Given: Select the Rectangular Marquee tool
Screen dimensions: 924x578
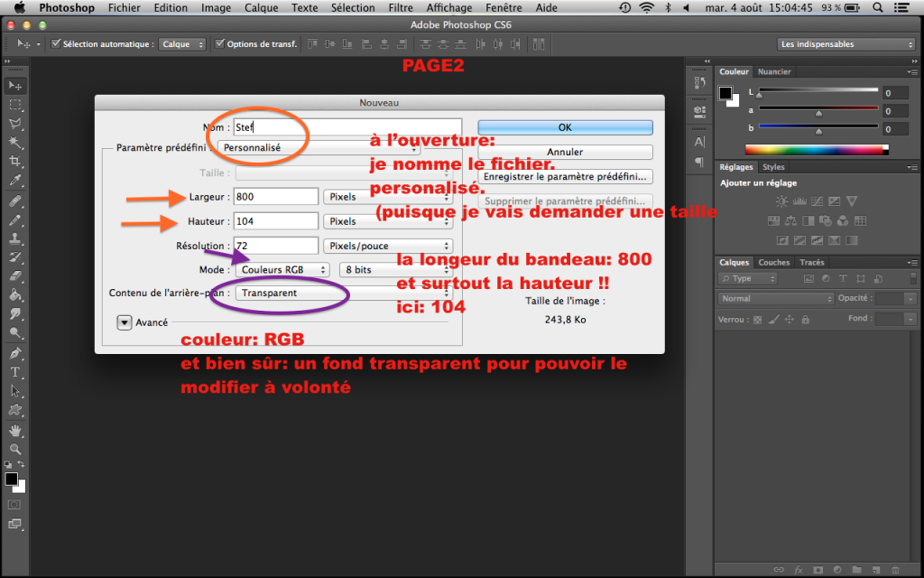Looking at the screenshot, I should point(14,105).
